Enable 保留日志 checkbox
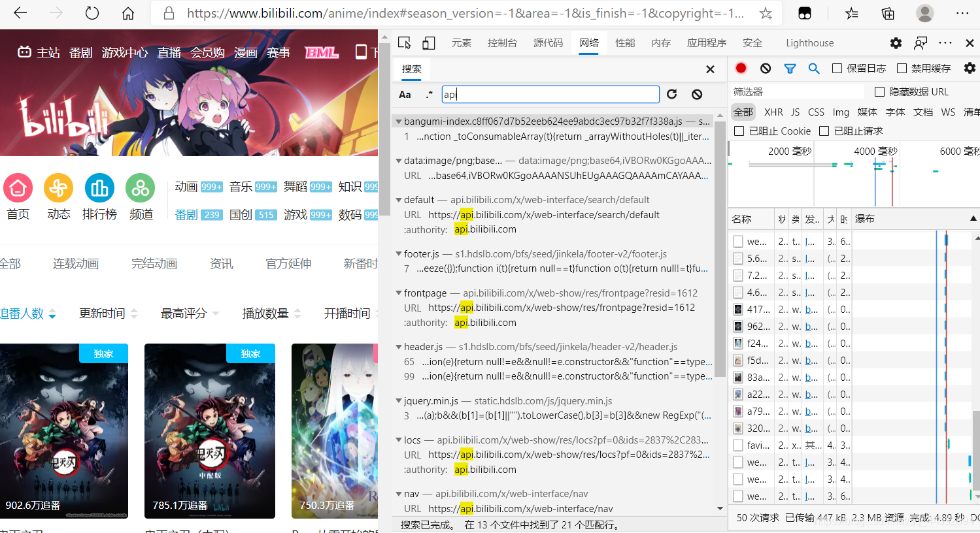Viewport: 980px width, 533px height. [x=836, y=68]
